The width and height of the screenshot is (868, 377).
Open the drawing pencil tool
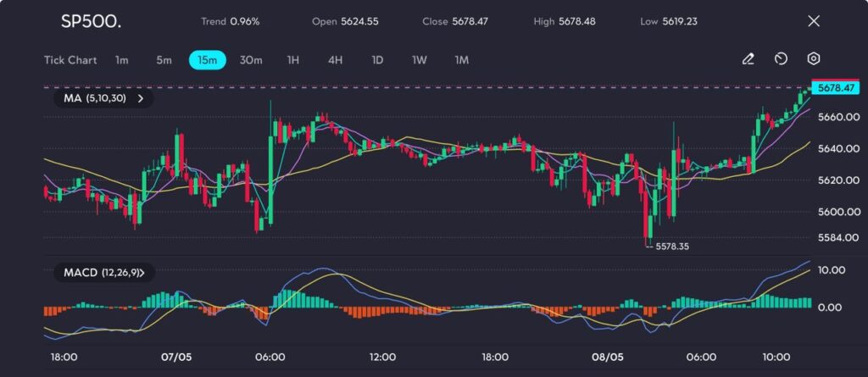(748, 59)
